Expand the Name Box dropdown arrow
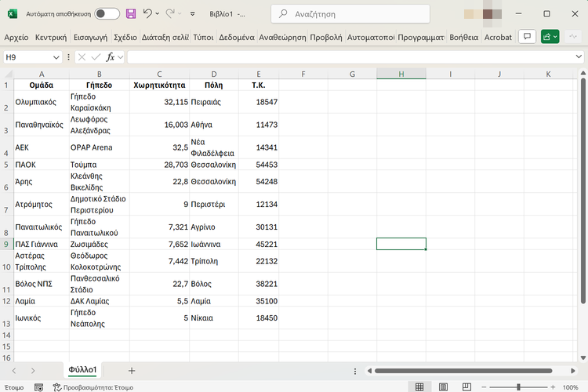Screen dimensions: 588x392 (56, 57)
